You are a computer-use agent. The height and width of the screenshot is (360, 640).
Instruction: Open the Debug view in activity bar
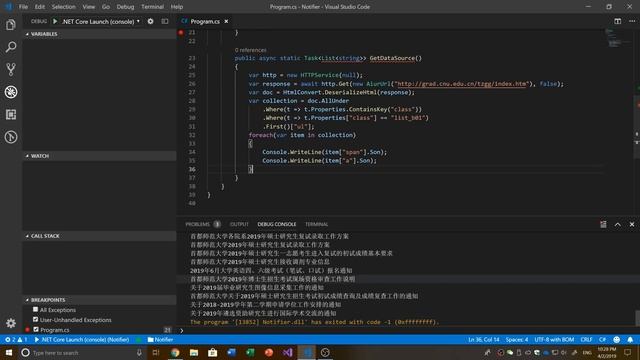click(11, 92)
